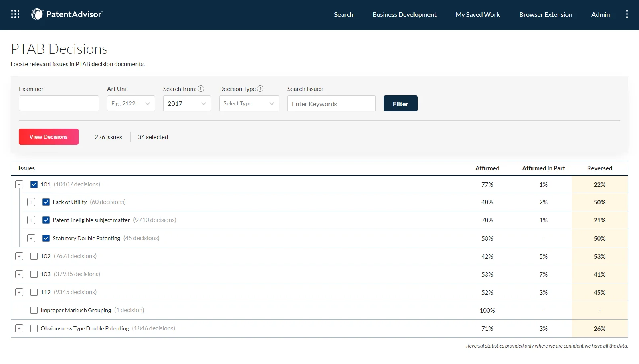Click the Decision Type info icon
The height and width of the screenshot is (364, 639).
[260, 89]
